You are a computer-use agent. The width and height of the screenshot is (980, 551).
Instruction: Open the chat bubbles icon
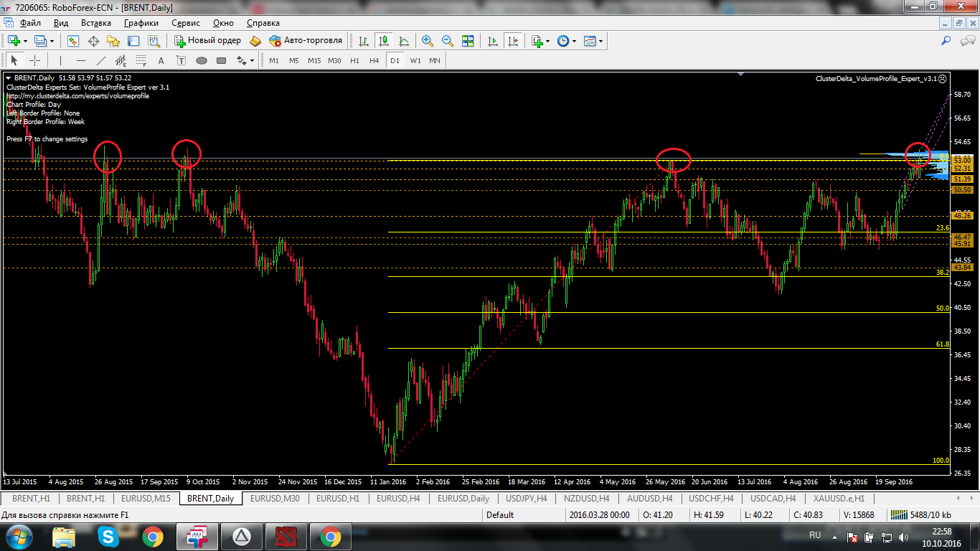(x=966, y=41)
